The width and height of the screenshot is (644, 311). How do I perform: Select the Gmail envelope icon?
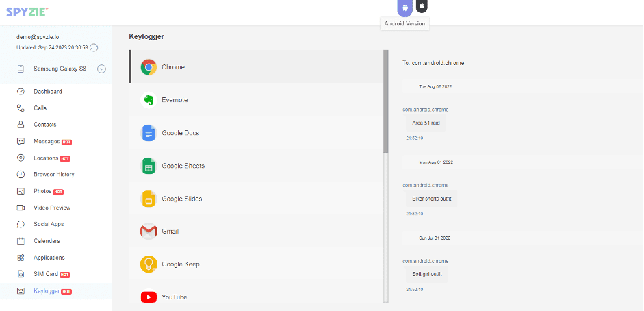pos(149,232)
